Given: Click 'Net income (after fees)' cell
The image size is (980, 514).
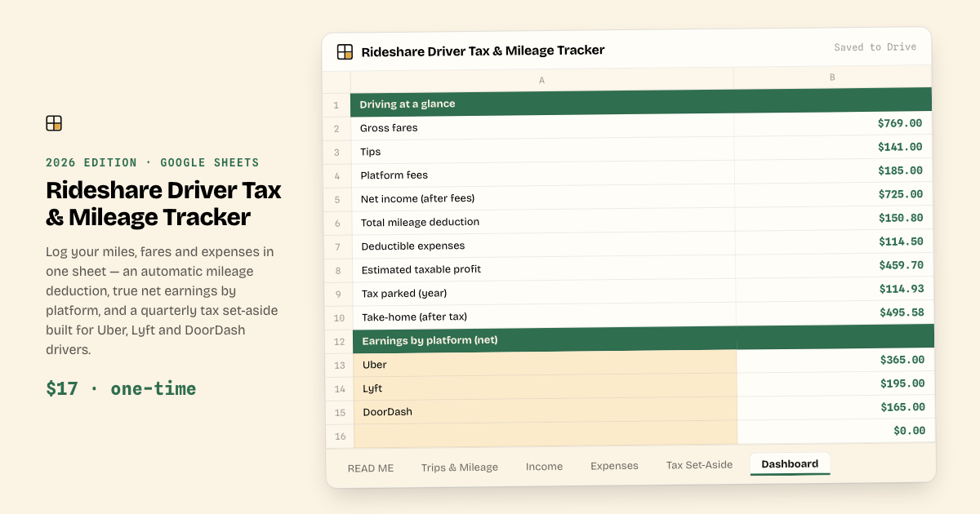Looking at the screenshot, I should tap(543, 197).
